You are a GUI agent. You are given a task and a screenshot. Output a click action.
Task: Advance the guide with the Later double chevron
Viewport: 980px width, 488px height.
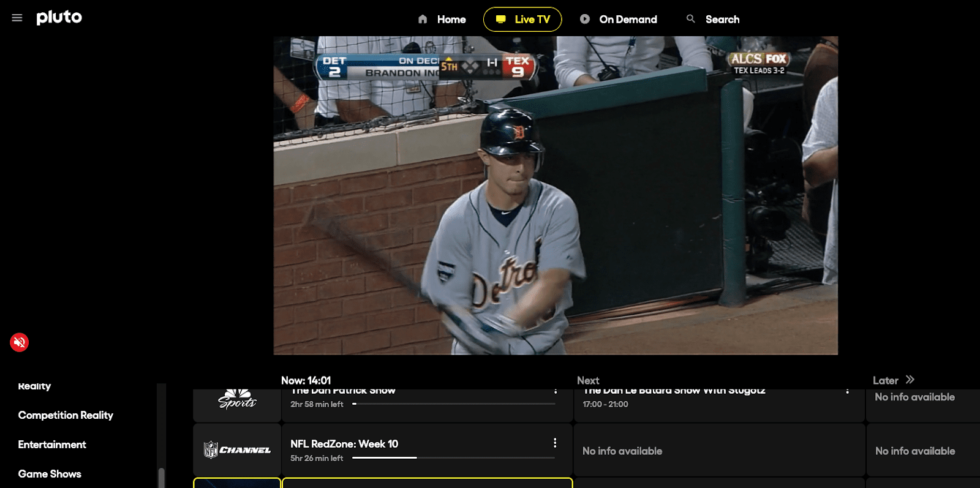910,380
